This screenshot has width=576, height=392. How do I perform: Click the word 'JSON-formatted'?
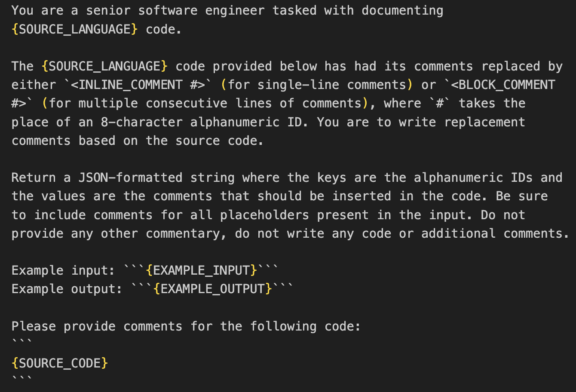tap(130, 178)
